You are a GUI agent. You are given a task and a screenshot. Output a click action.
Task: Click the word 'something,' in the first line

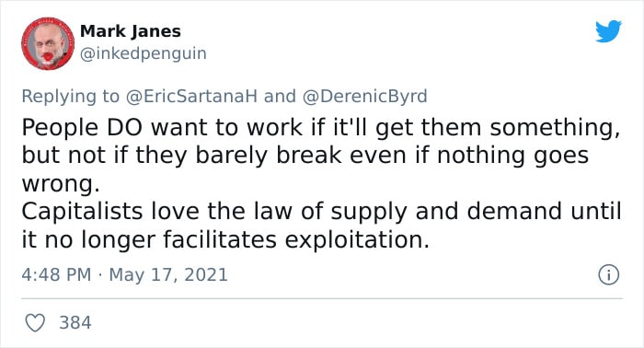coord(555,128)
